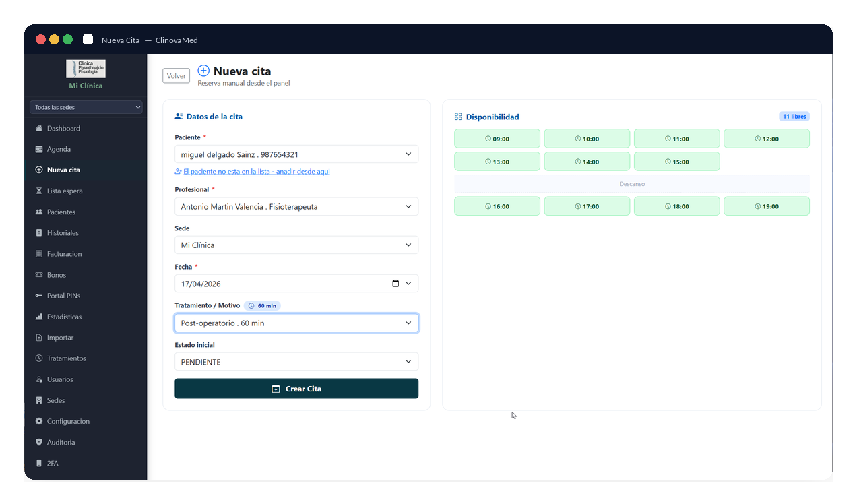
Task: Select the Nueva cita plus icon in sidebar
Action: tap(38, 170)
